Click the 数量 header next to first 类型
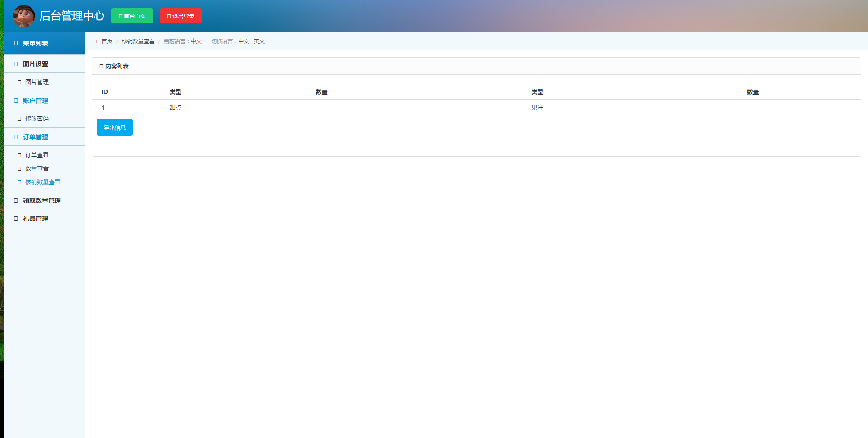Viewport: 868px width, 438px height. point(321,92)
